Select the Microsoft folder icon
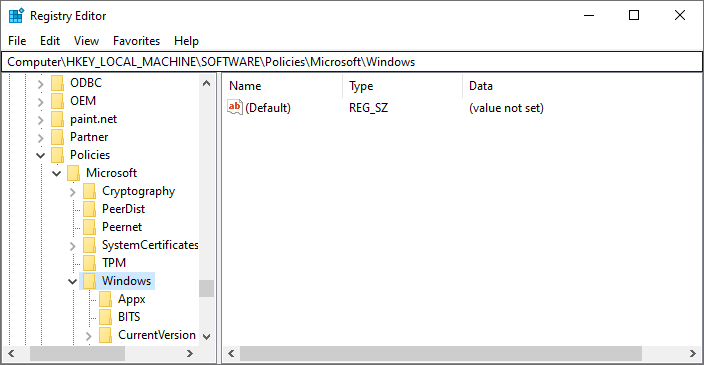The image size is (704, 365). (x=73, y=173)
